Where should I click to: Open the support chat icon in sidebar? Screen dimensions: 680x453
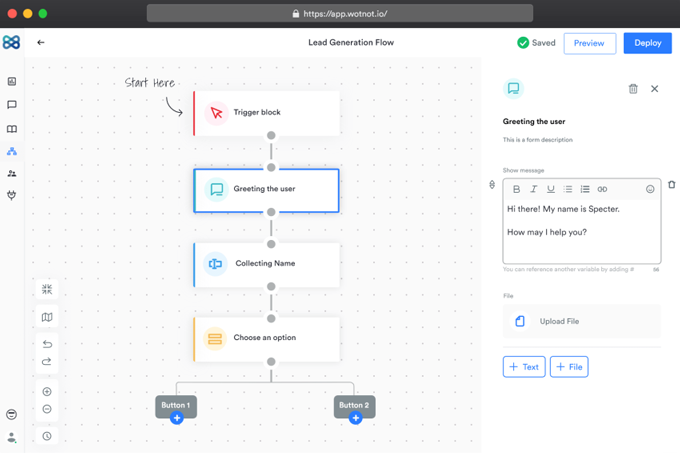point(12,414)
